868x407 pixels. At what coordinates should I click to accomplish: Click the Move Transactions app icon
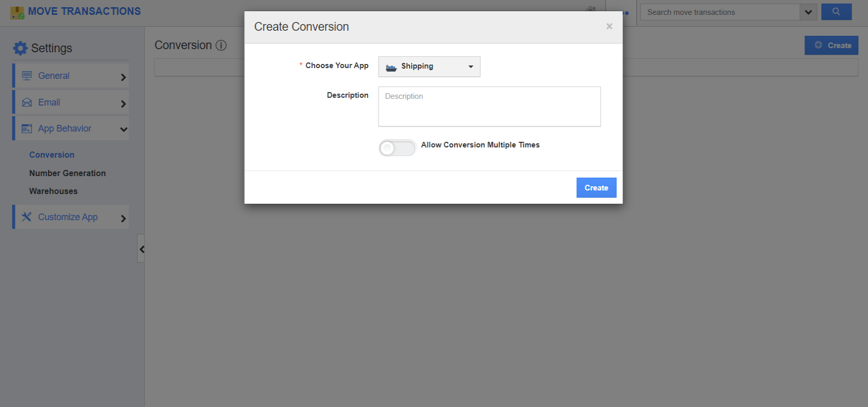point(18,11)
